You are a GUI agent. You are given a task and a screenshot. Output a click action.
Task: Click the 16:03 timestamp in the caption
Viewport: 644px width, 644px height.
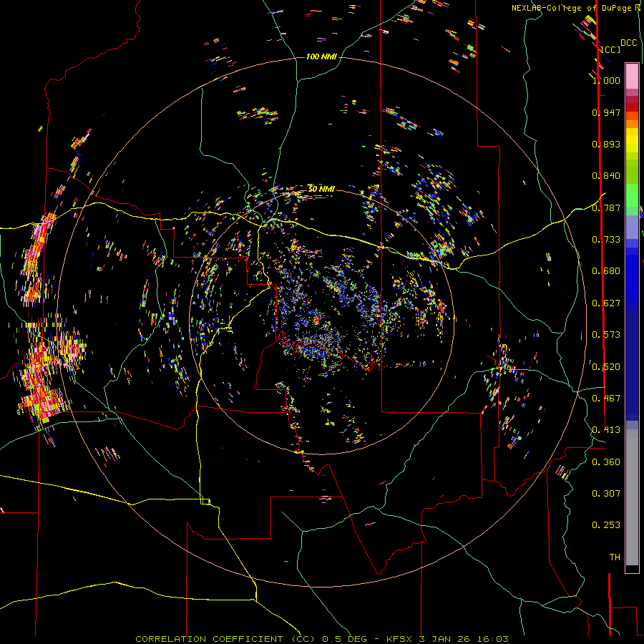pos(492,639)
